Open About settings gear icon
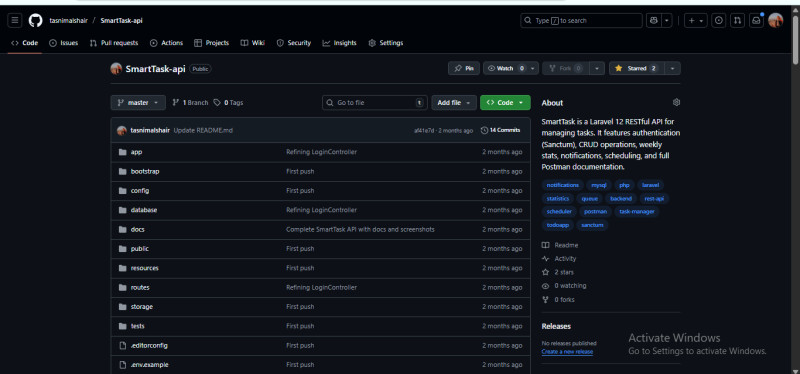 pyautogui.click(x=676, y=102)
